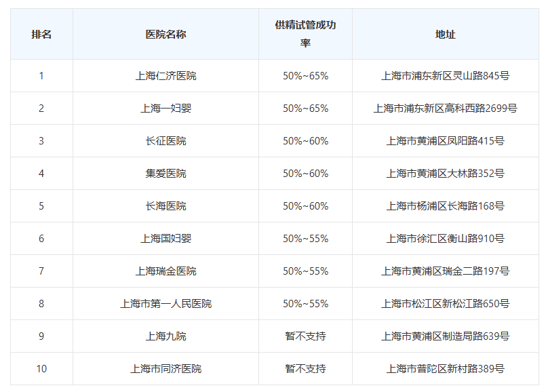Click the 长征医院 cell
The image size is (548, 392).
click(x=165, y=141)
